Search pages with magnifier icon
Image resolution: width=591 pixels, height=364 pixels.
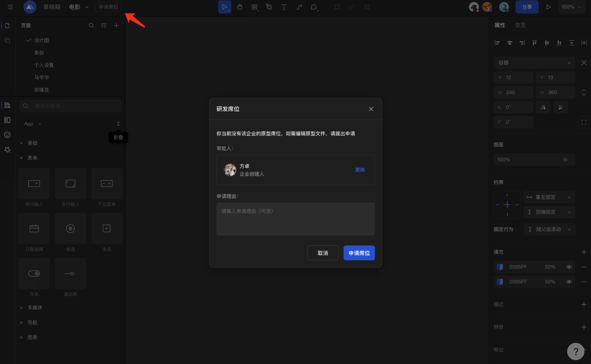pos(91,25)
